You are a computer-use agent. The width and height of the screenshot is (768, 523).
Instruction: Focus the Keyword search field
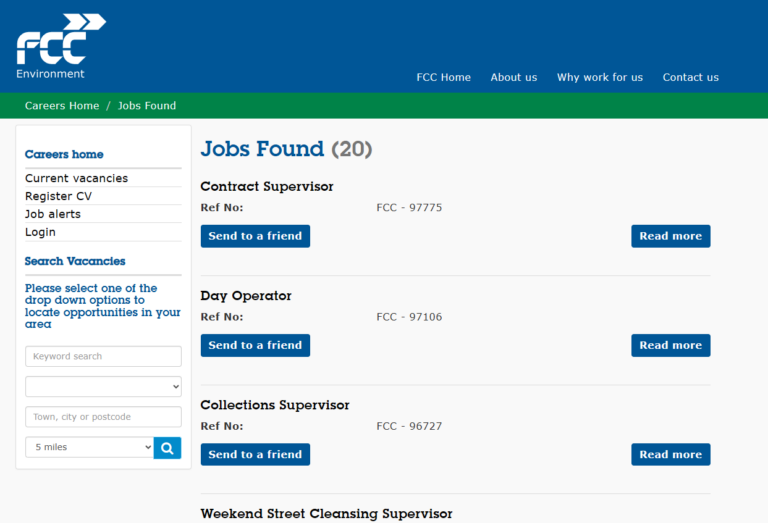click(103, 356)
